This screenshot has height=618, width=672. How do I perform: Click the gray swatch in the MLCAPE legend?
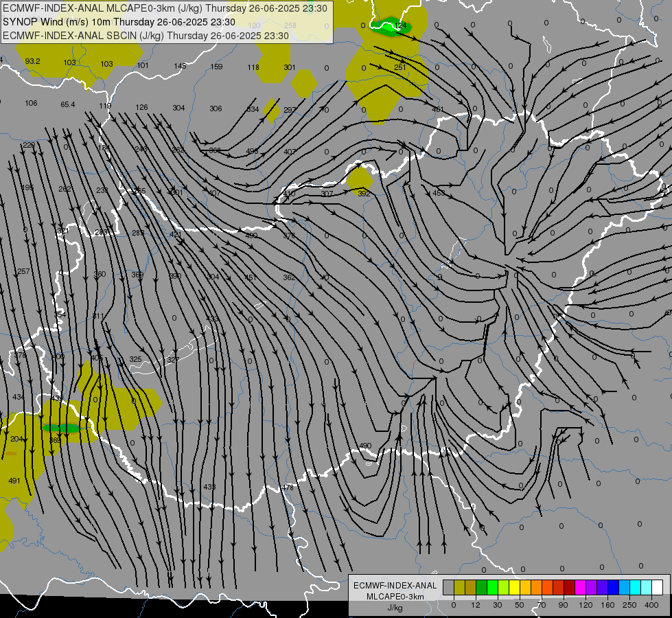tap(448, 587)
